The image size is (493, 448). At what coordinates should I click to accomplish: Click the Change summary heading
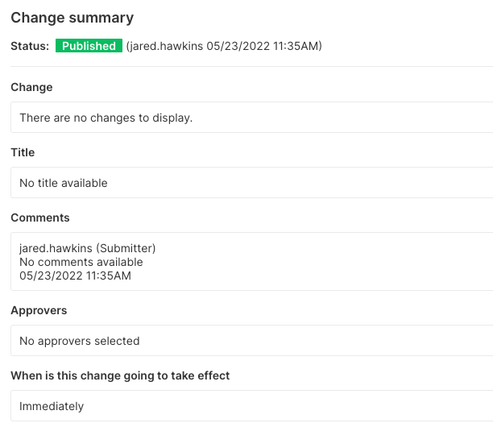[72, 18]
